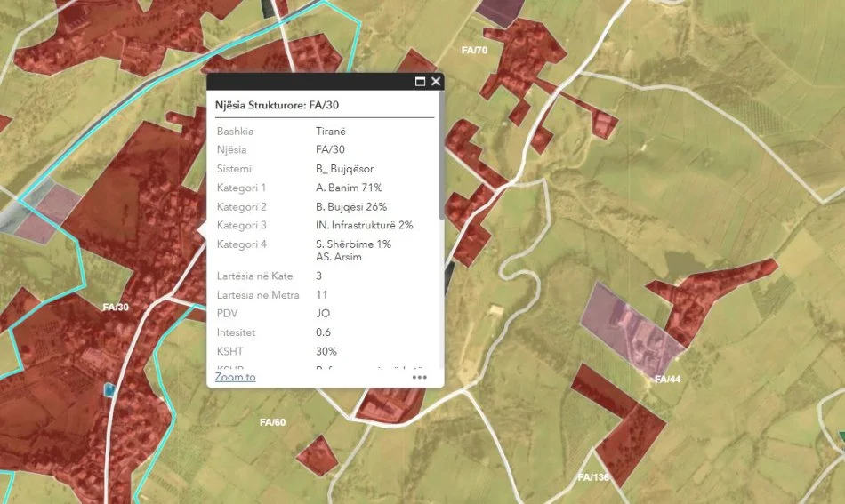Image resolution: width=845 pixels, height=504 pixels.
Task: Click the Zoom to link
Action: 235,377
